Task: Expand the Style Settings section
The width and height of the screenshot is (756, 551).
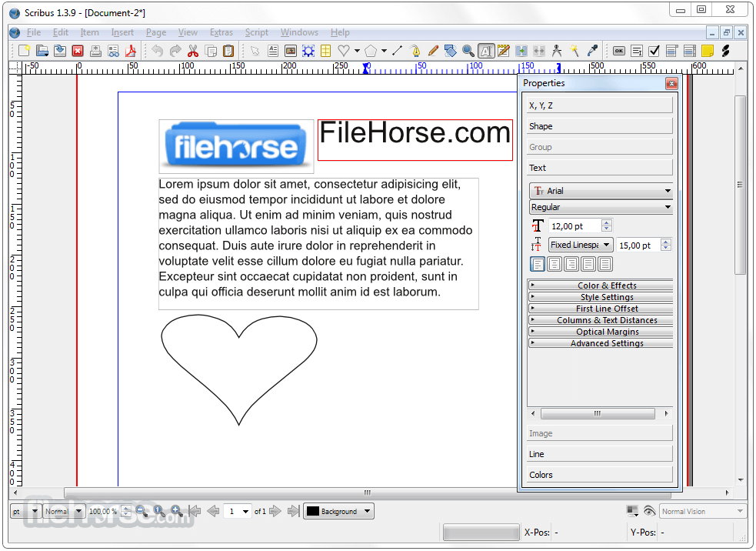Action: tap(601, 297)
